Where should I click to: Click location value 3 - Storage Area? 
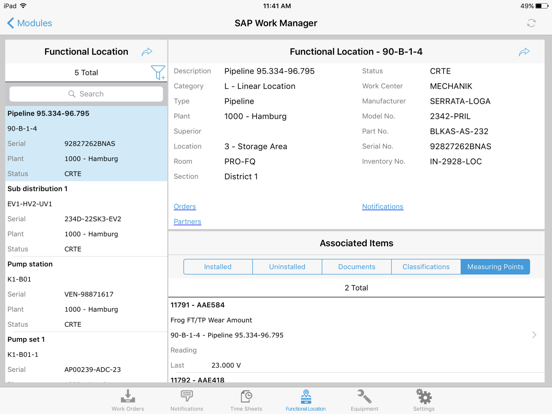pos(256,146)
